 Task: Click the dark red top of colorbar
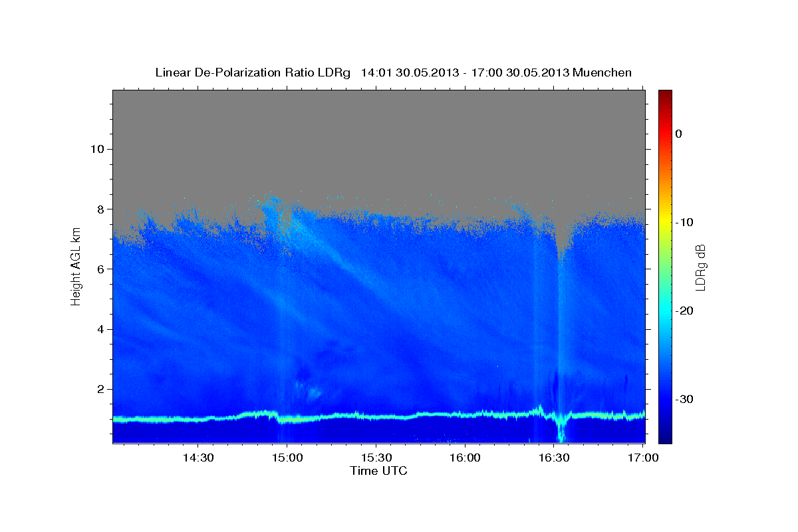pyautogui.click(x=665, y=94)
